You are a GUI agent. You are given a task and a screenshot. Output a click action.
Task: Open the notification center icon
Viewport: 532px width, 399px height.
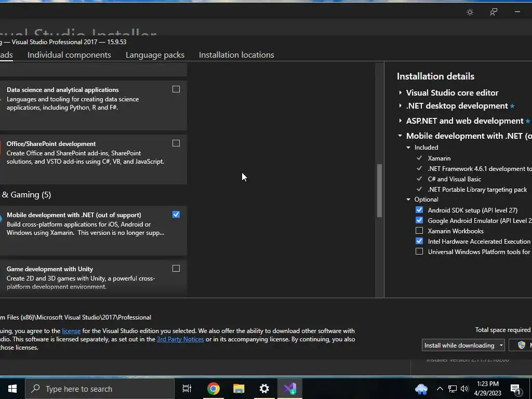pyautogui.click(x=516, y=390)
